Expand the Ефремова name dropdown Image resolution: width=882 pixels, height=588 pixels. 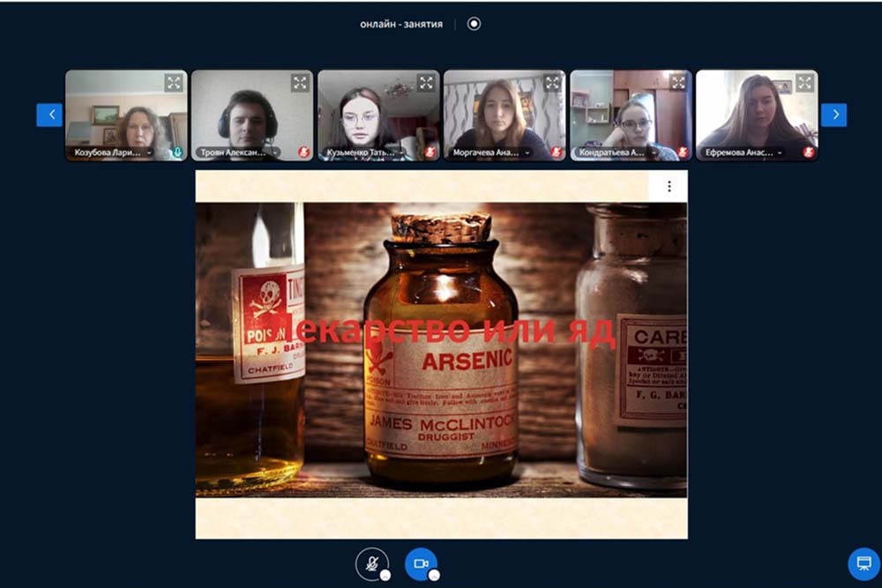point(780,153)
